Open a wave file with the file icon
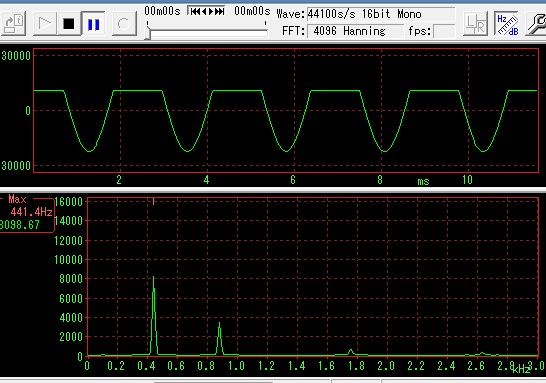 (13, 24)
